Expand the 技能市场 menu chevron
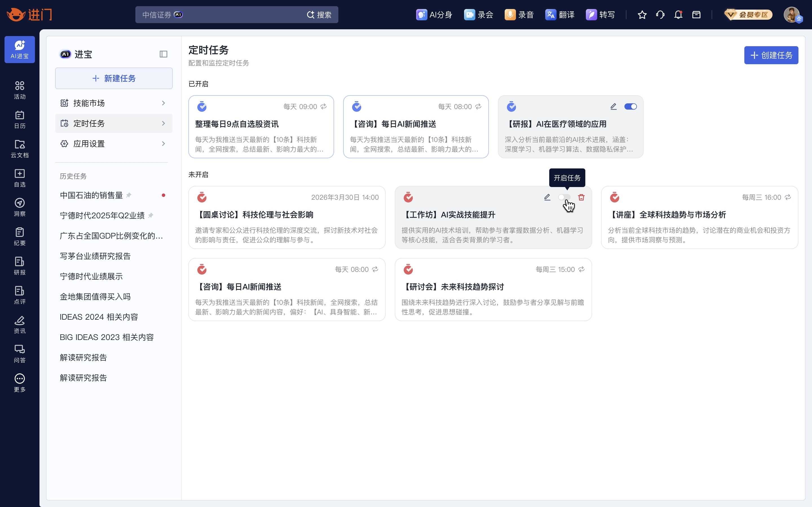Screen dimensions: 812x507 click(x=164, y=103)
